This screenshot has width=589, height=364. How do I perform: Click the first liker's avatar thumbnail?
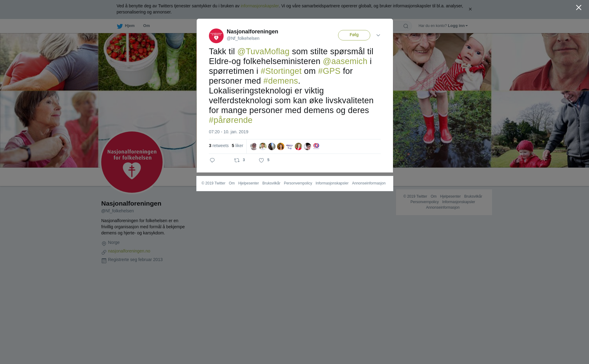pyautogui.click(x=254, y=146)
